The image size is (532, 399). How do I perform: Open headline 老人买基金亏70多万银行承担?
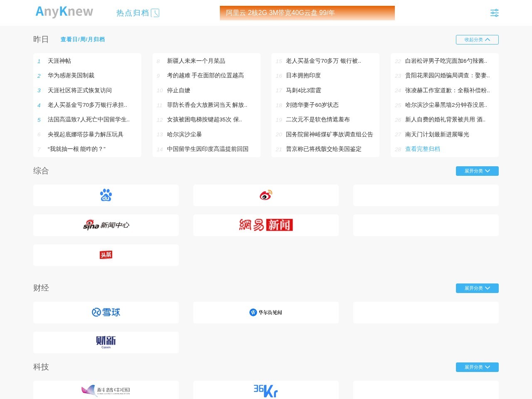click(87, 105)
